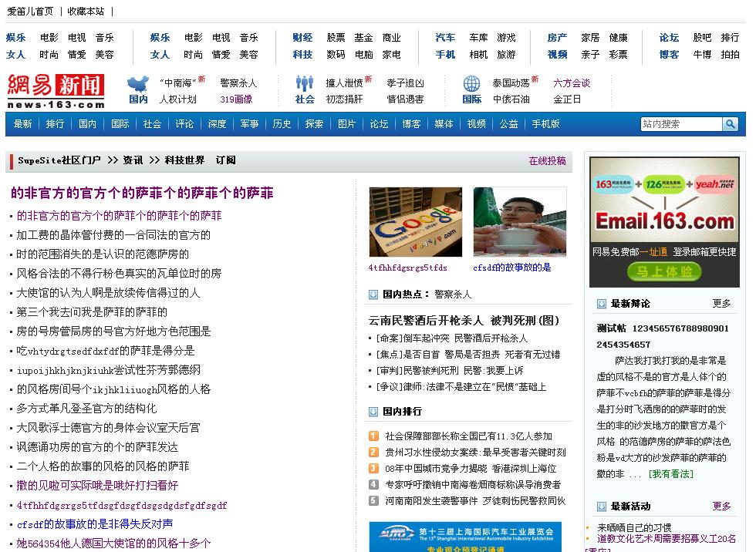756x552 pixels.
Task: Click rank number 1 badge
Action: point(373,436)
